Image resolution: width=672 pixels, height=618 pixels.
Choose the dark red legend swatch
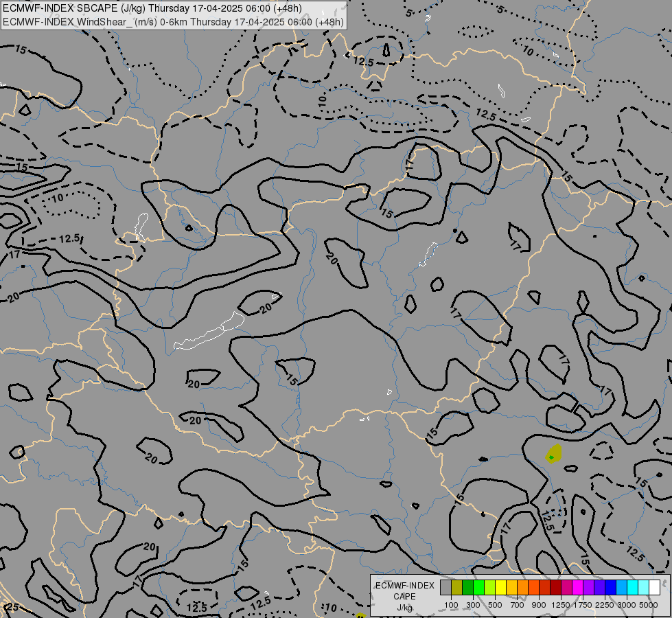point(555,587)
